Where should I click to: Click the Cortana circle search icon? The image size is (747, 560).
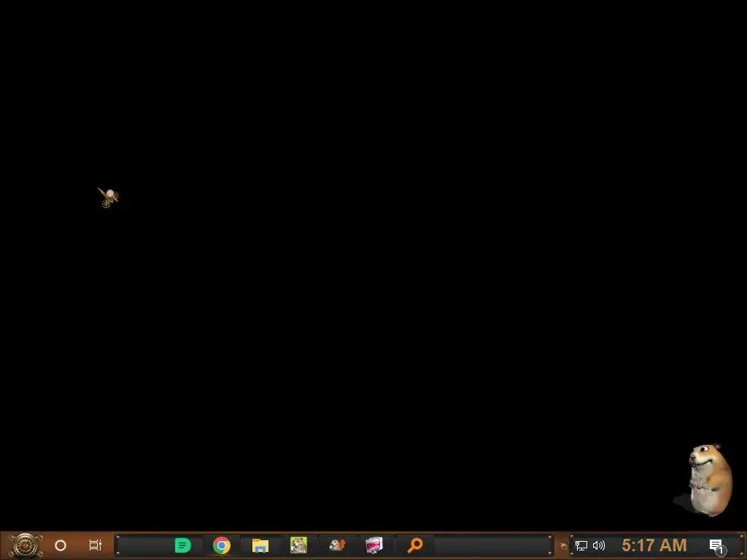click(61, 545)
